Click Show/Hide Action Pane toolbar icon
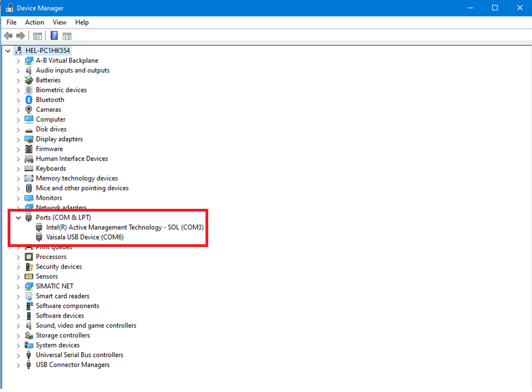The width and height of the screenshot is (532, 392). click(67, 36)
